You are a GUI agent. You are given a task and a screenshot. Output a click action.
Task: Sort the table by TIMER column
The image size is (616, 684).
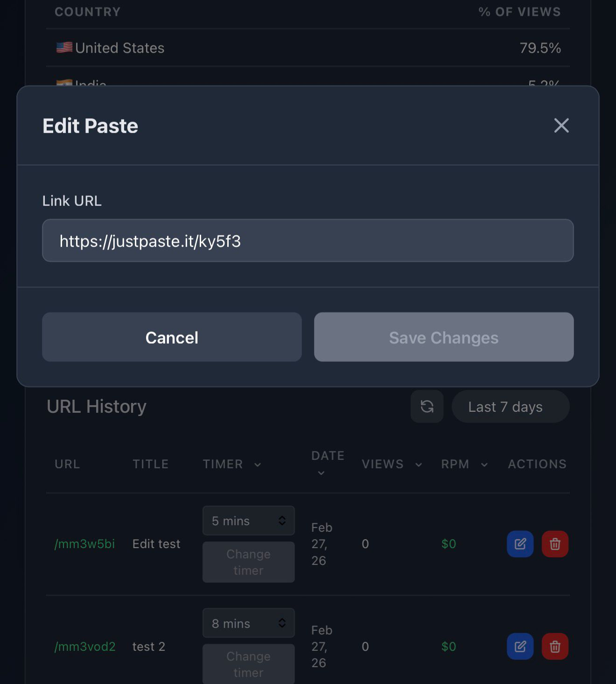(x=232, y=464)
